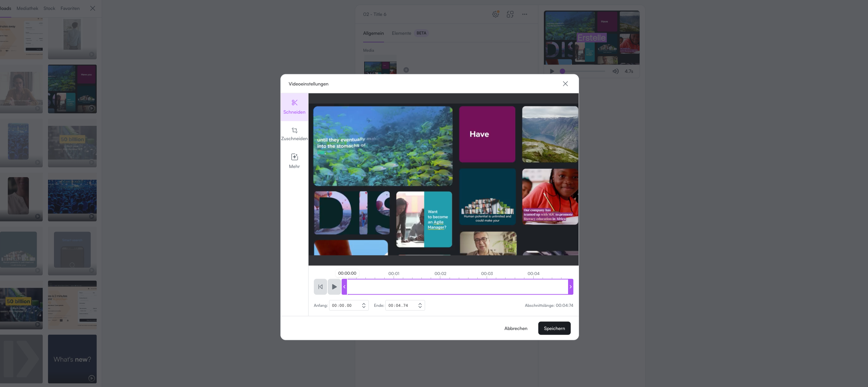Open the scene settings gear icon
The image size is (868, 387).
tap(495, 14)
